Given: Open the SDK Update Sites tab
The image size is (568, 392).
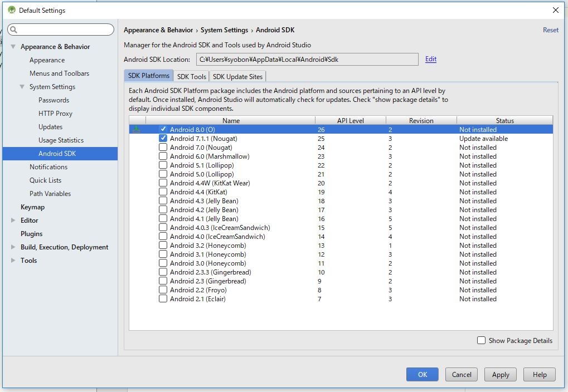Looking at the screenshot, I should pyautogui.click(x=237, y=76).
